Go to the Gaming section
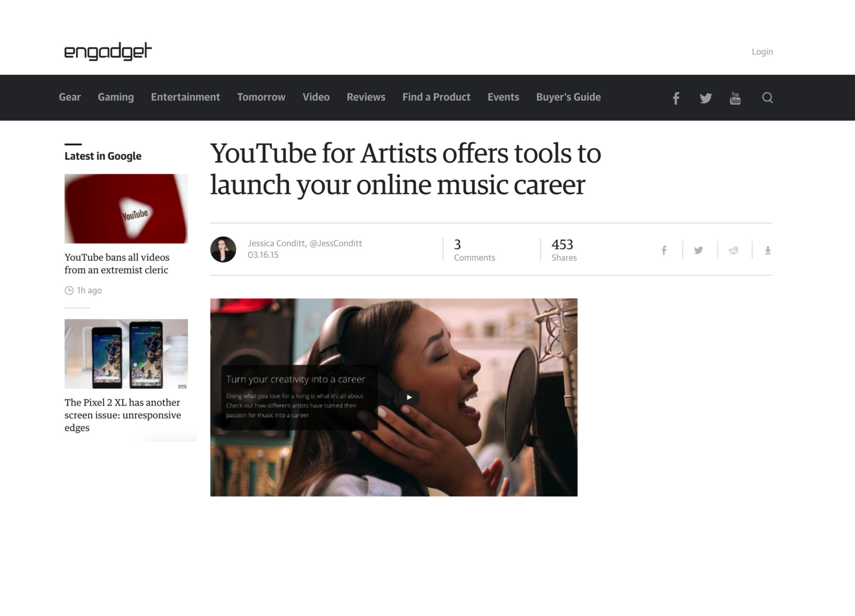The height and width of the screenshot is (616, 855). [116, 97]
